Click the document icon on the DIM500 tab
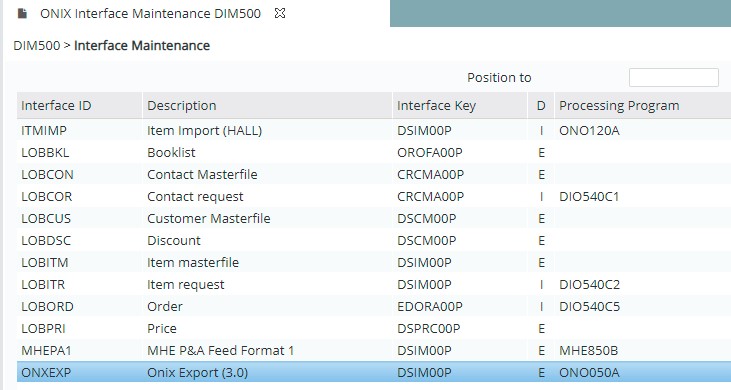 pyautogui.click(x=22, y=14)
